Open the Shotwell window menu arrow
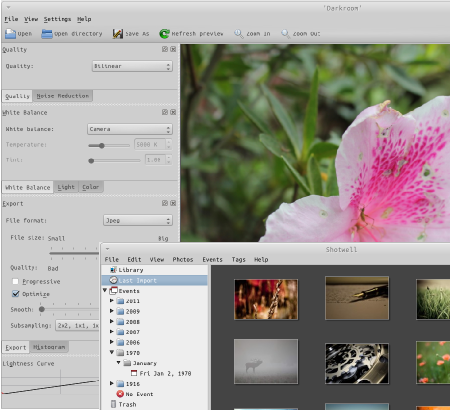The width and height of the screenshot is (450, 410). [107, 249]
